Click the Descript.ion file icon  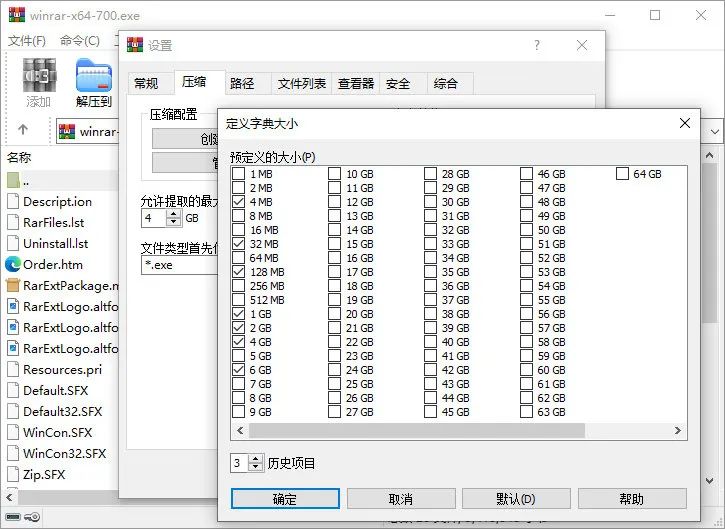[13, 201]
